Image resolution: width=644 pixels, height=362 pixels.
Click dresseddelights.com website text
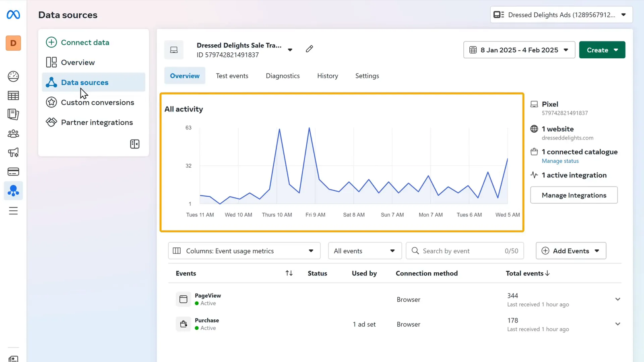coord(568,138)
